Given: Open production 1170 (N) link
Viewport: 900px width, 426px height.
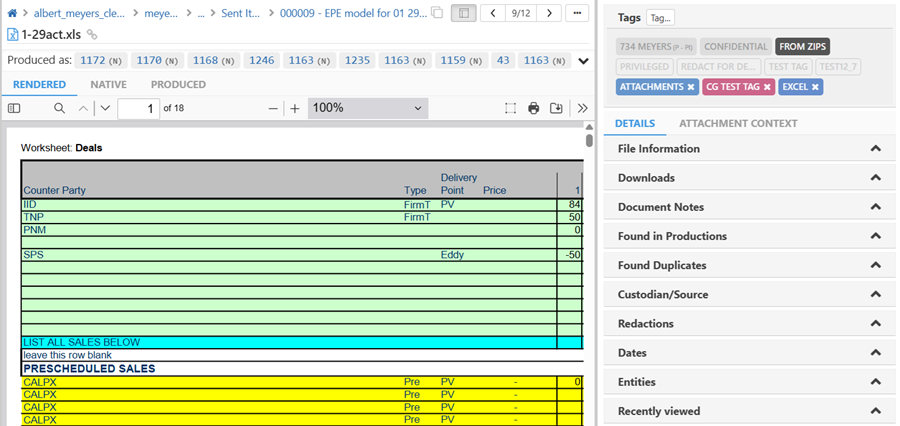Looking at the screenshot, I should point(158,60).
